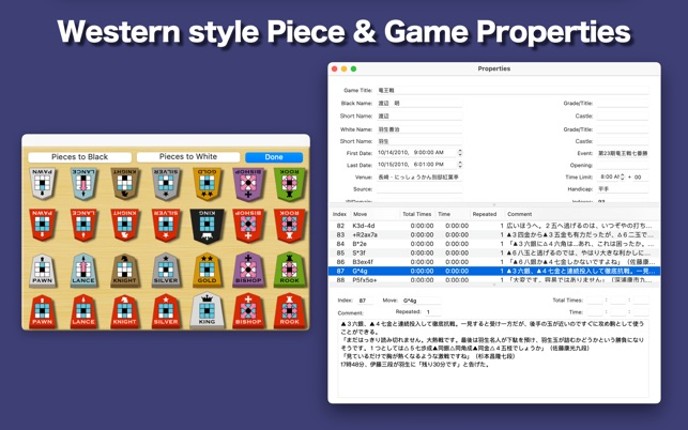This screenshot has height=430, width=688.
Task: Click into the White Name field
Action: pos(419,129)
